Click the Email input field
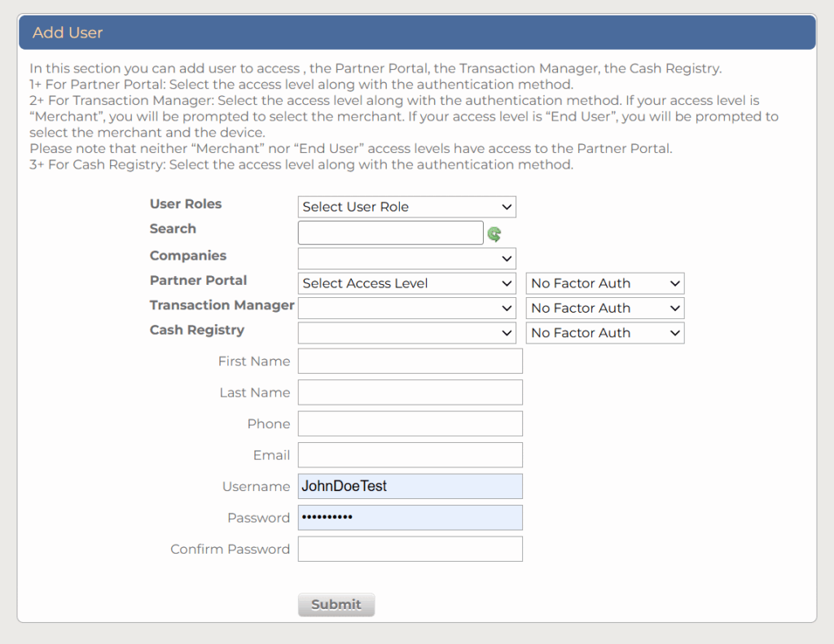834x644 pixels. coord(410,455)
